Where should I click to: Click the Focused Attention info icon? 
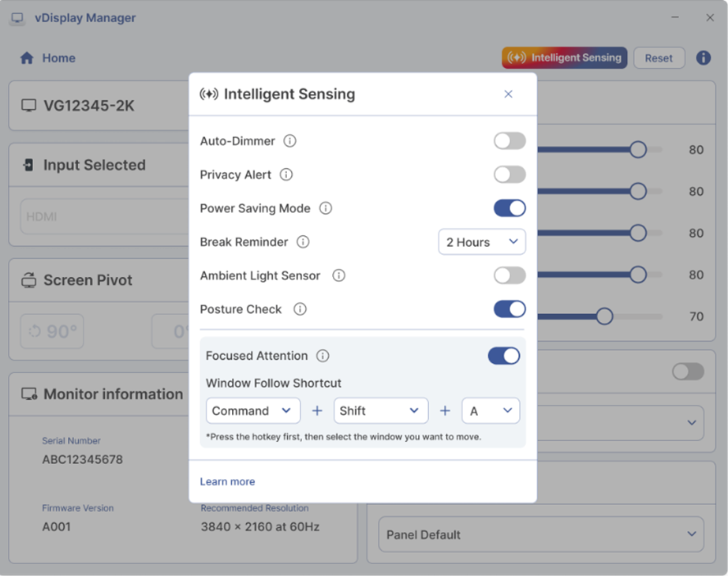(323, 355)
